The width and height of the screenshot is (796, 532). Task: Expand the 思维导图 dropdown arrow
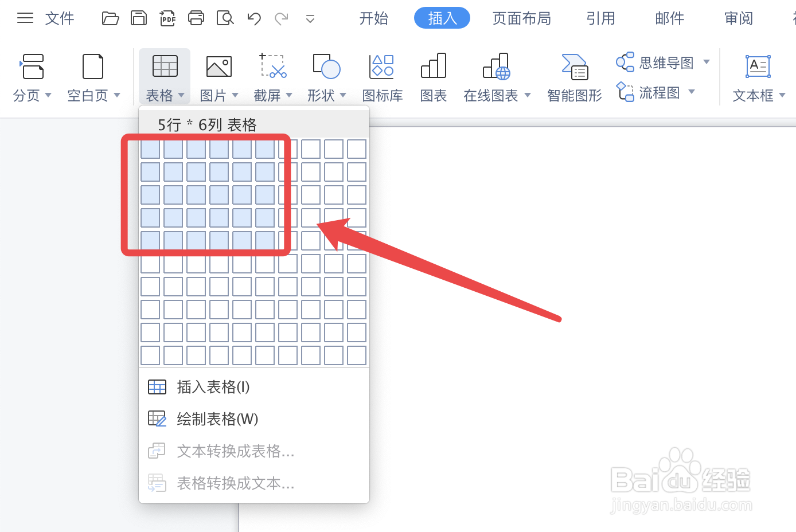click(707, 62)
